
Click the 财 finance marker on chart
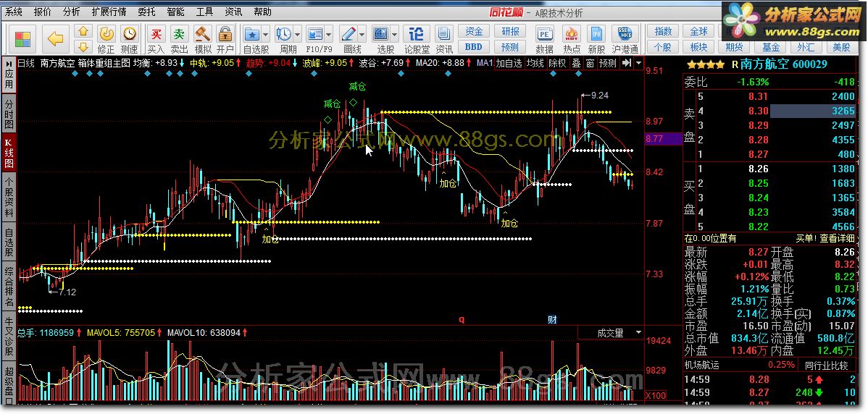click(552, 319)
